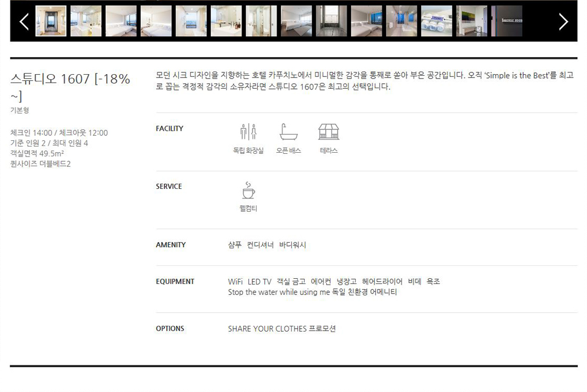Click the 컨디셔너 amenity text
The width and height of the screenshot is (587, 392).
[x=260, y=245]
